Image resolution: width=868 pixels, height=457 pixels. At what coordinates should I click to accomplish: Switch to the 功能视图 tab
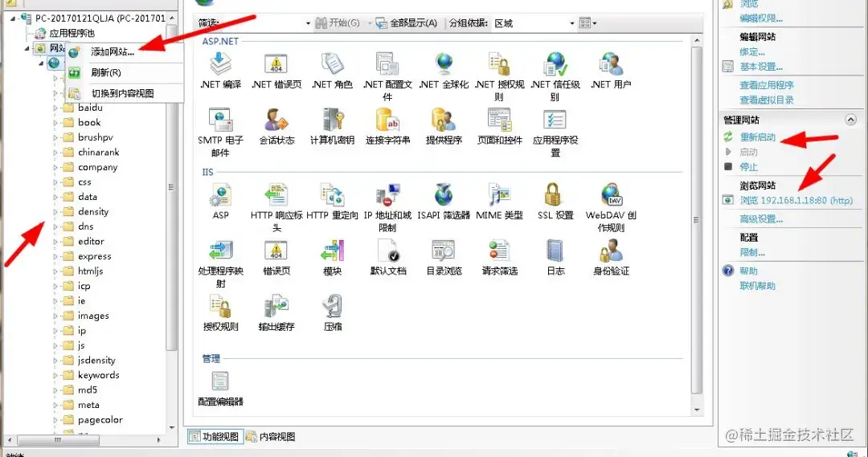tap(215, 437)
